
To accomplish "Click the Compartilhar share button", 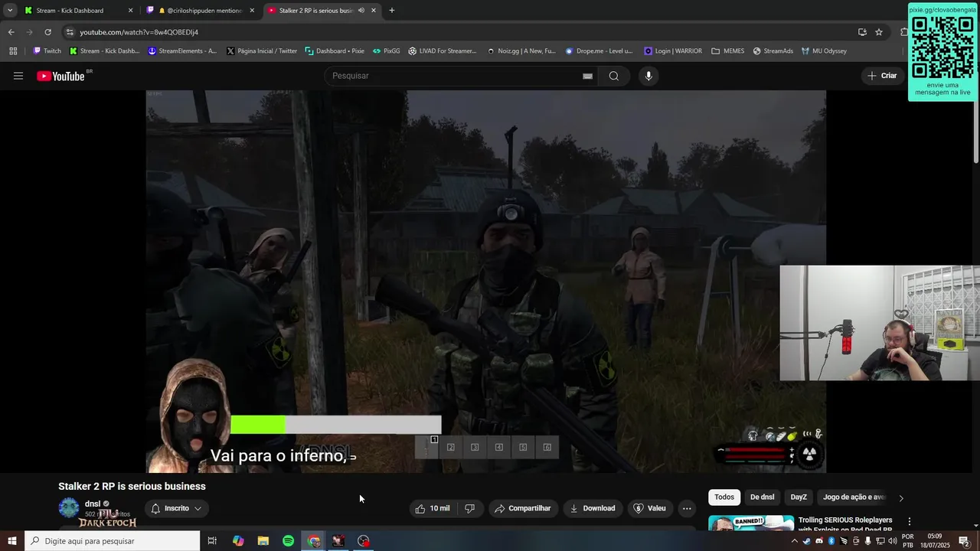I will (523, 508).
